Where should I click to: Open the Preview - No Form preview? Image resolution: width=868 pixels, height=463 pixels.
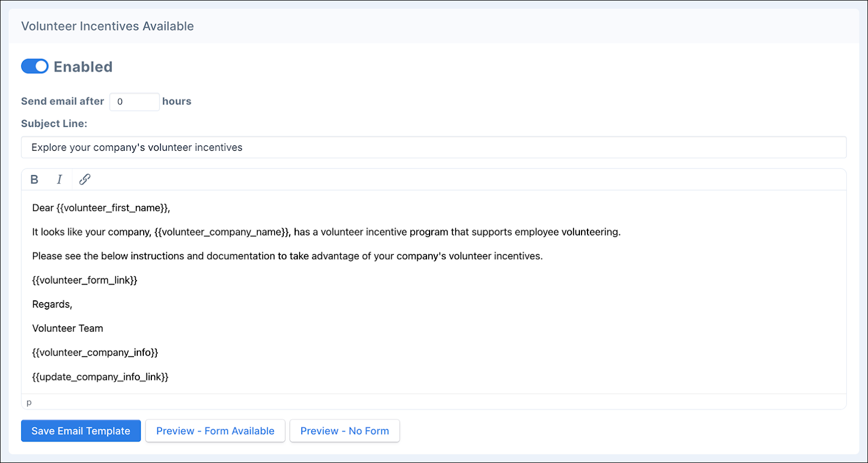(344, 431)
